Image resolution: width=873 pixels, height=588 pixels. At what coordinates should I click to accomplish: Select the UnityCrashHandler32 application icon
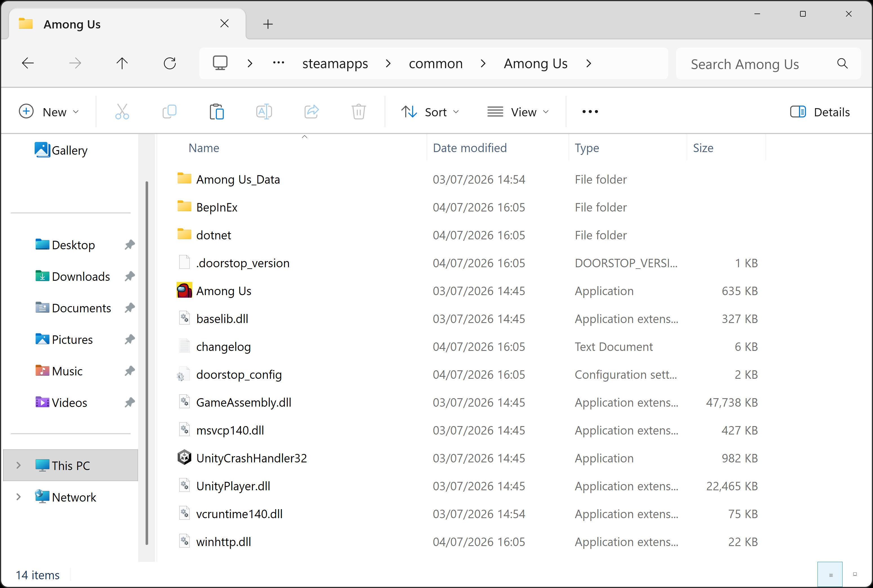(x=184, y=458)
